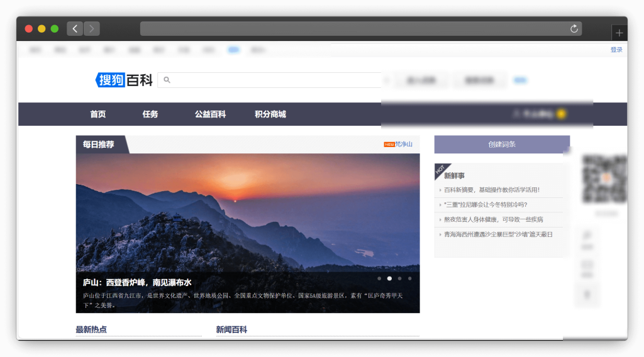Click the browser address bar
The height and width of the screenshot is (357, 644).
click(360, 29)
